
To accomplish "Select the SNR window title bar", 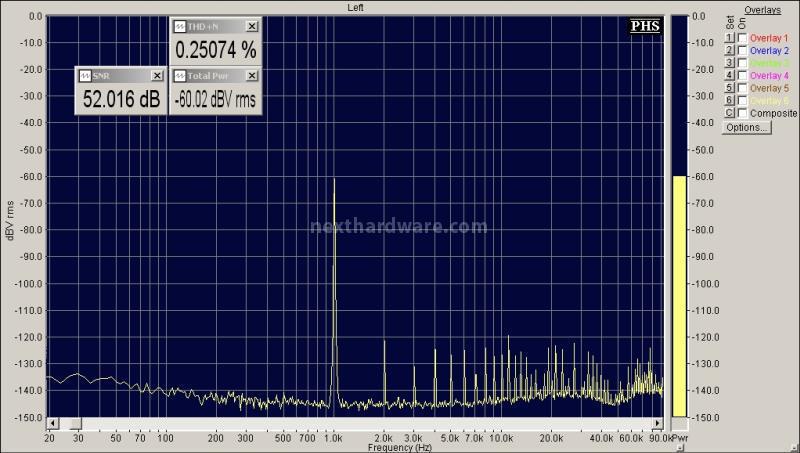I will [121, 76].
